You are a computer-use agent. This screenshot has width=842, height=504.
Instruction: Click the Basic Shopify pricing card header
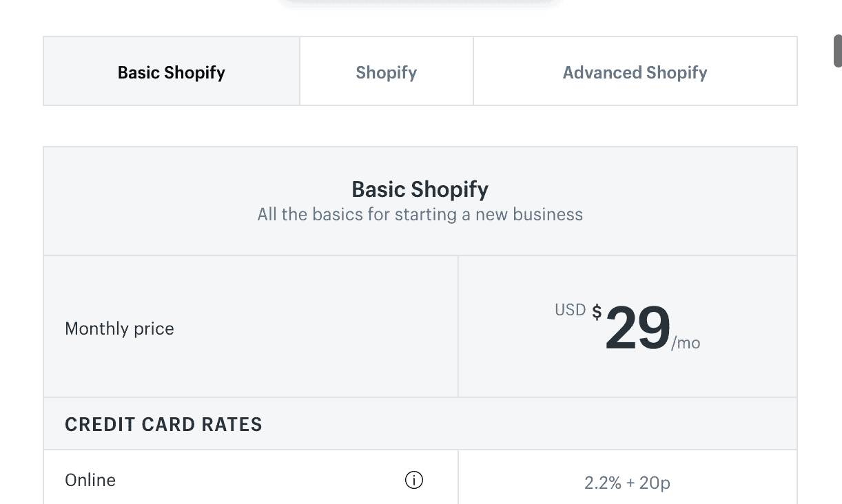(x=420, y=200)
